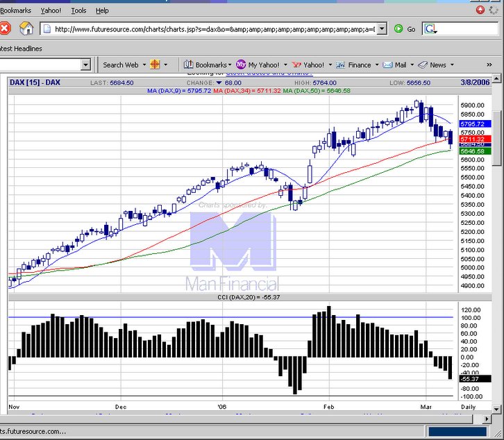504x440 pixels.
Task: Open the Yahoo toolbar search box dropdown
Action: (x=85, y=65)
